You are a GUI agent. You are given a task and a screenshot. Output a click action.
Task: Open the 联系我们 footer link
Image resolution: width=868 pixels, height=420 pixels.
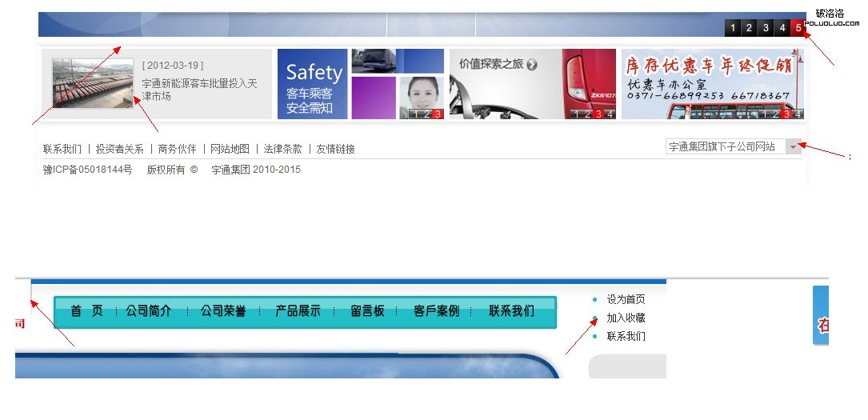pyautogui.click(x=62, y=149)
